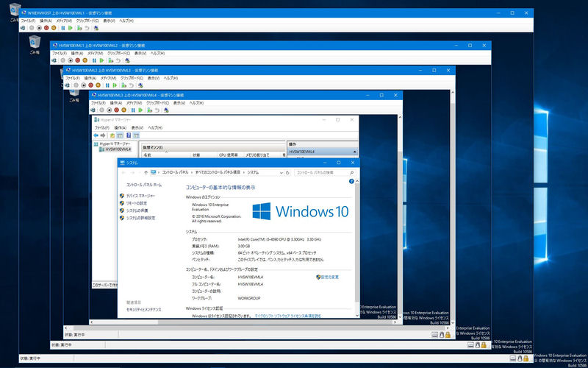This screenshot has height=368, width=588.
Task: Open デバイス マネージャー link in System window
Action: tap(140, 196)
